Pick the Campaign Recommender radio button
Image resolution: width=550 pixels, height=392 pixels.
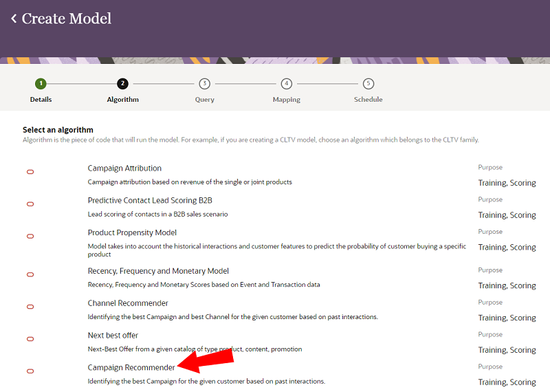[x=30, y=371]
